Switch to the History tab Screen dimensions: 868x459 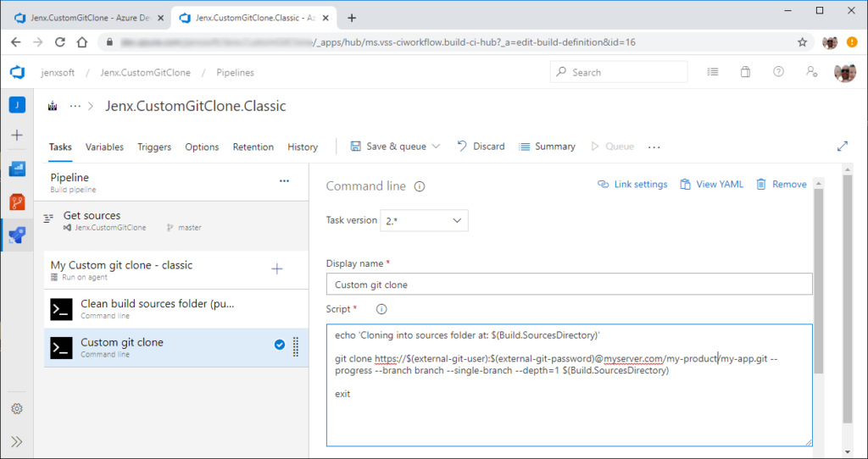coord(303,147)
